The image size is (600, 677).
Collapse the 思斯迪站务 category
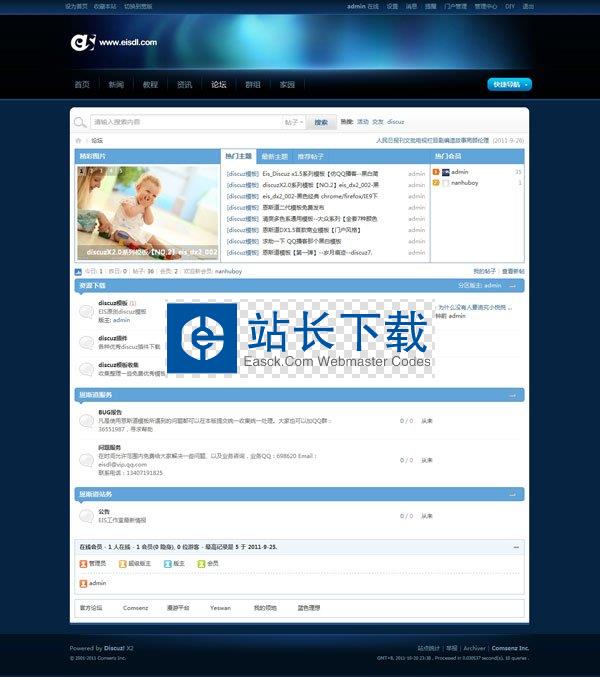tap(512, 494)
